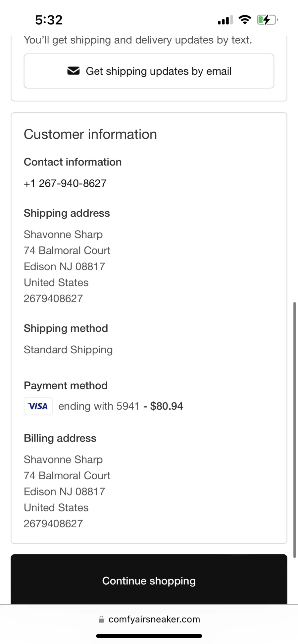Viewport: 298px width, 644px height.
Task: Tap the Wi-Fi status icon
Action: tap(245, 20)
